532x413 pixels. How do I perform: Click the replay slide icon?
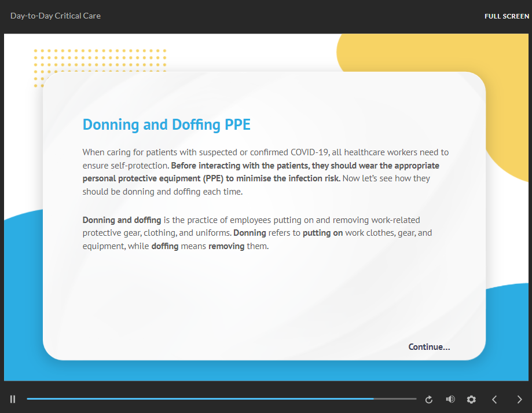pos(429,400)
